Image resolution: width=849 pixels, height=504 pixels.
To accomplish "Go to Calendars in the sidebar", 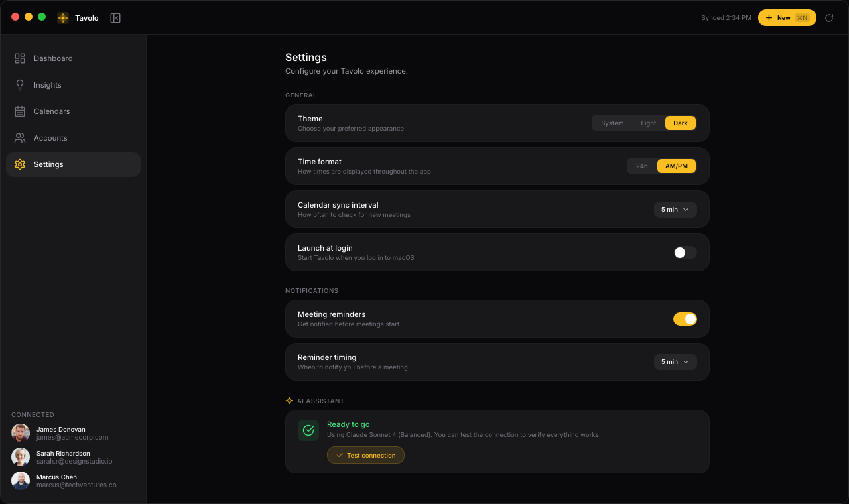I will point(52,111).
